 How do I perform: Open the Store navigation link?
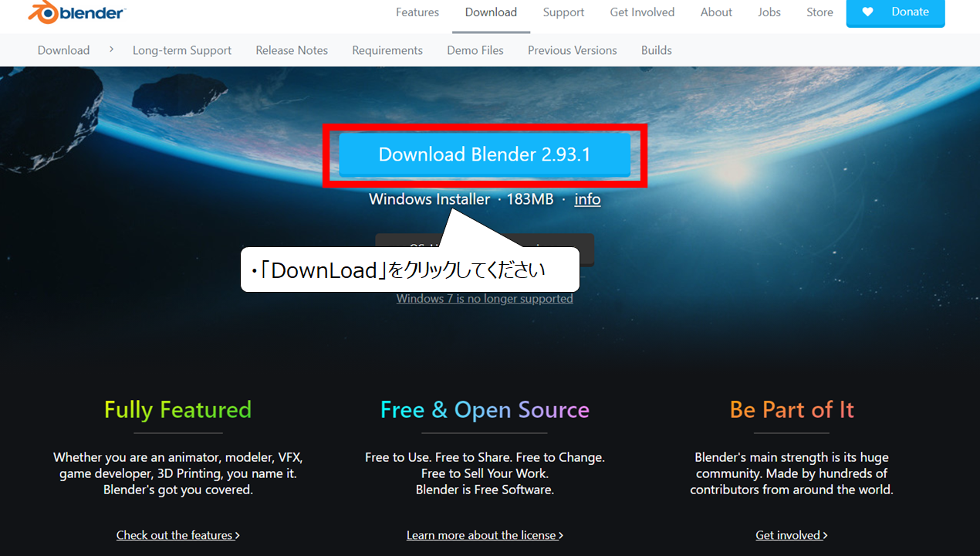pyautogui.click(x=819, y=12)
